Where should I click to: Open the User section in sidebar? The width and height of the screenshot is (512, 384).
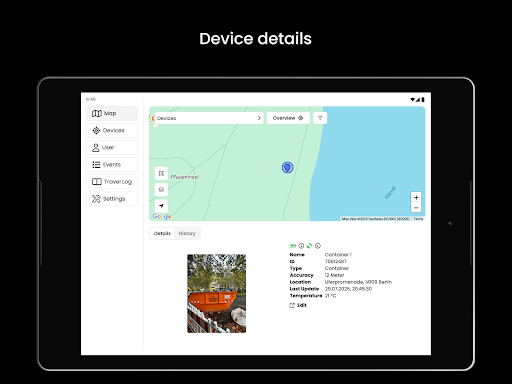click(x=112, y=147)
